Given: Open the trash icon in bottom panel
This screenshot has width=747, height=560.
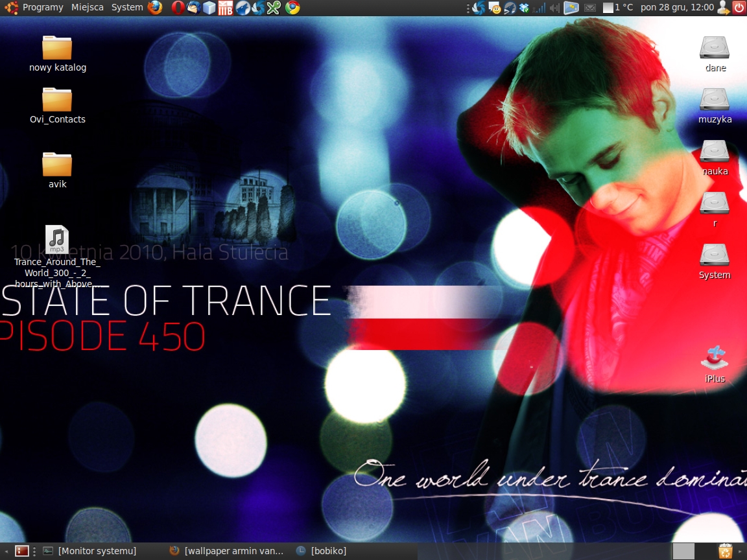Looking at the screenshot, I should pyautogui.click(x=725, y=551).
